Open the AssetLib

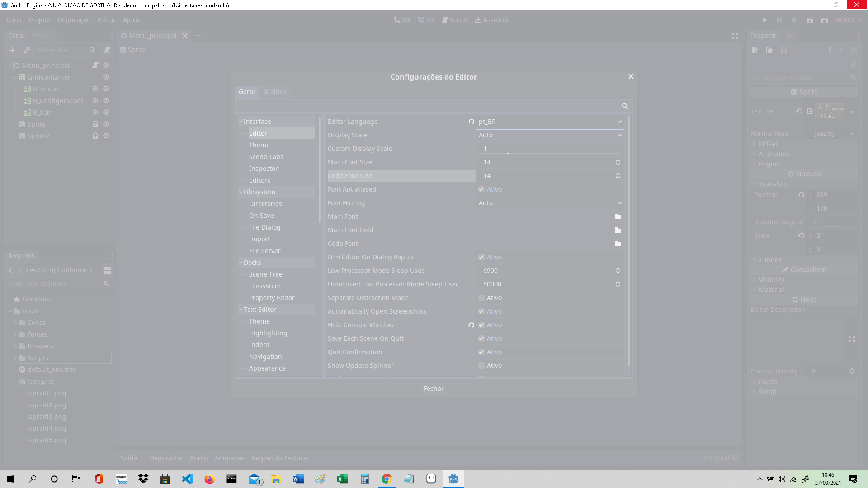(x=492, y=20)
